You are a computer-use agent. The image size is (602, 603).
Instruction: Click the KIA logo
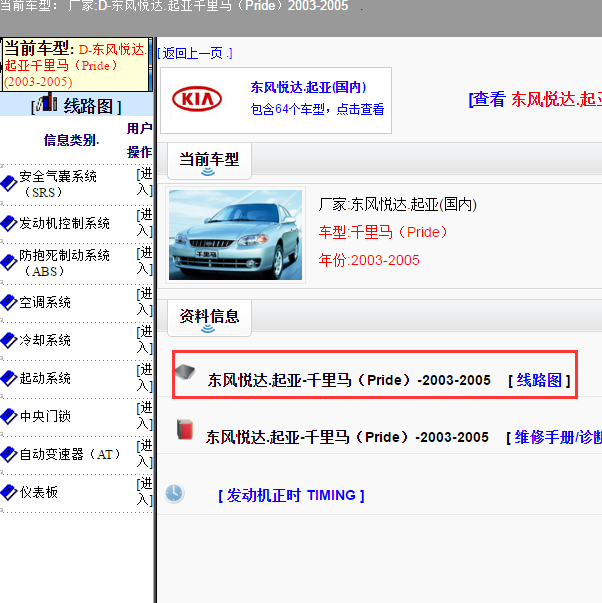(x=197, y=99)
